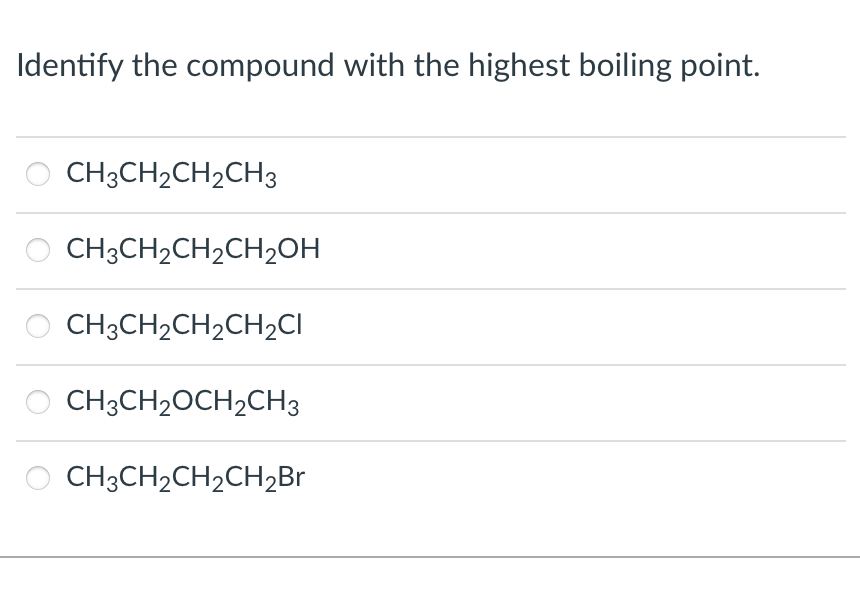Click the CH3CH2CH2CH2Br answer text
Image resolution: width=860 pixels, height=598 pixels.
point(187,478)
